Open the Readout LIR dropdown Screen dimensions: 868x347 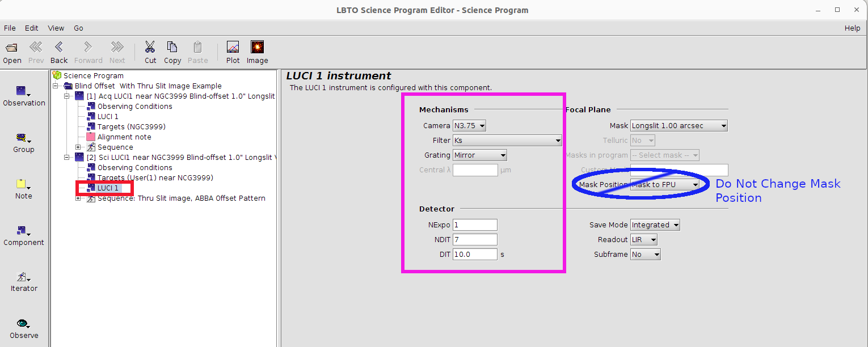click(643, 240)
